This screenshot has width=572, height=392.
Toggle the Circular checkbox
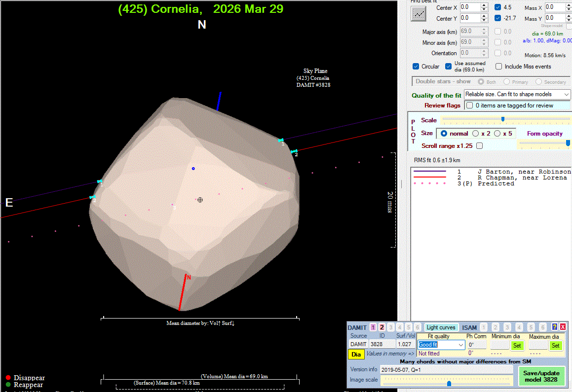tap(416, 67)
